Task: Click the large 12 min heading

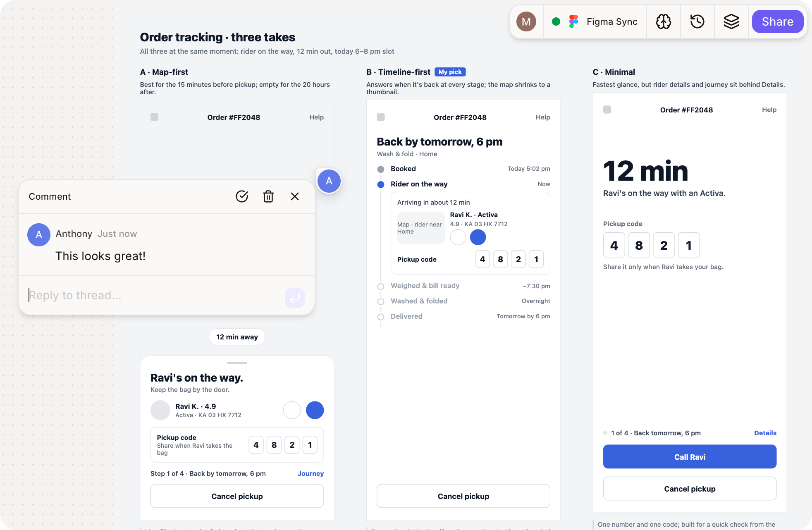Action: pyautogui.click(x=645, y=171)
